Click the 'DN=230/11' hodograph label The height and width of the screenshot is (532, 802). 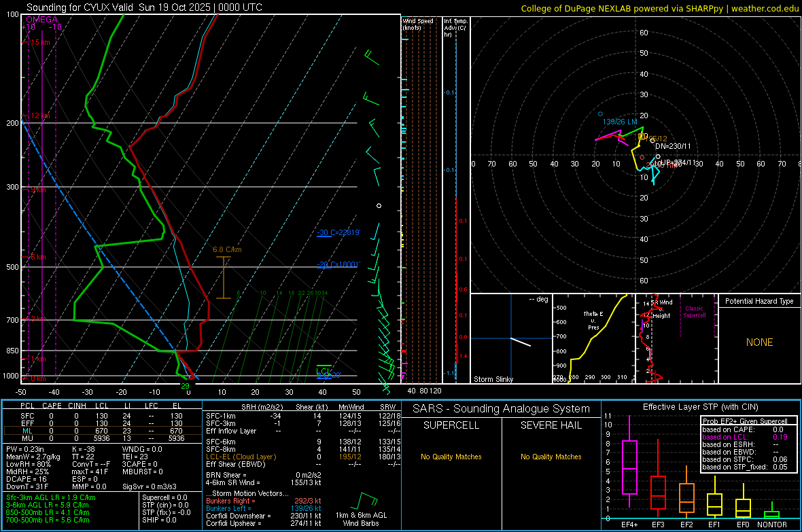coord(673,146)
